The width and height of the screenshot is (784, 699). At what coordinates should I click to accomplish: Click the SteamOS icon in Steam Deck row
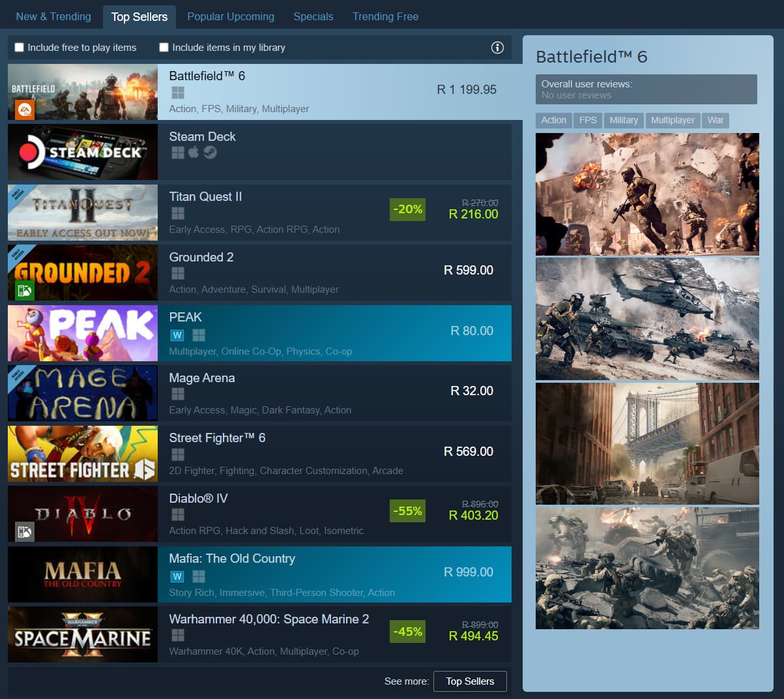click(x=210, y=153)
